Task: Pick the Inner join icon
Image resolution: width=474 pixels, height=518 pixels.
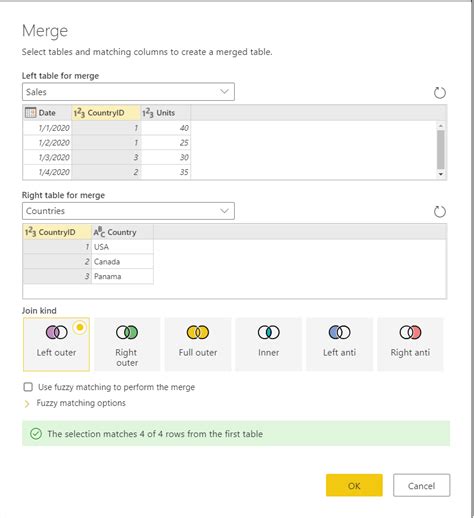Action: pos(268,332)
